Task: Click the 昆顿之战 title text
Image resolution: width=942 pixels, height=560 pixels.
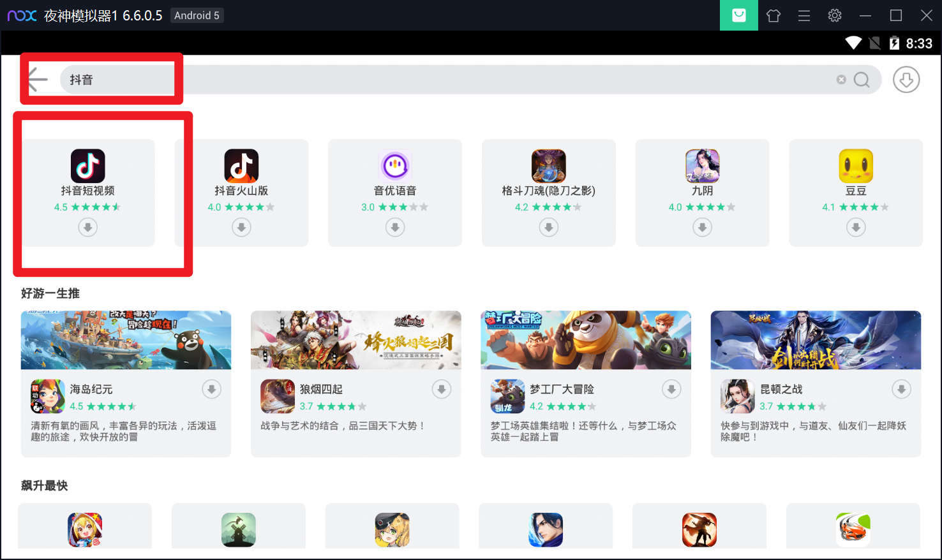Action: (x=781, y=389)
